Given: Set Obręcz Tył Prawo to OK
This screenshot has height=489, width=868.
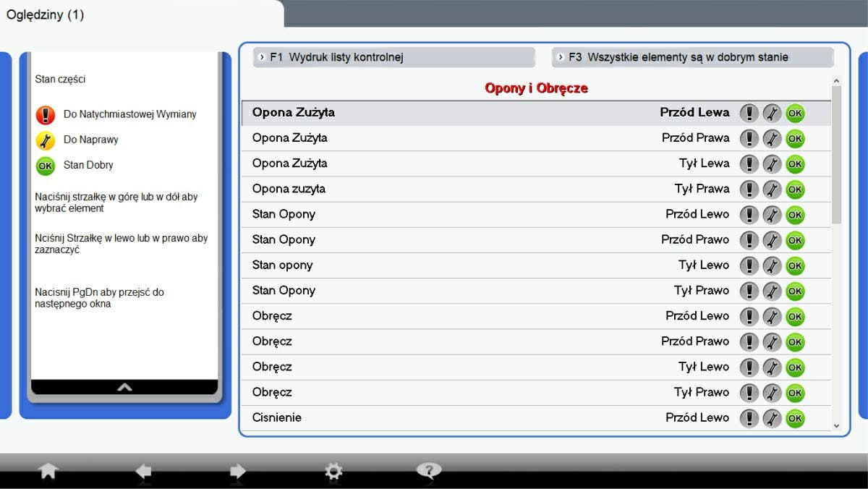Looking at the screenshot, I should [x=795, y=392].
